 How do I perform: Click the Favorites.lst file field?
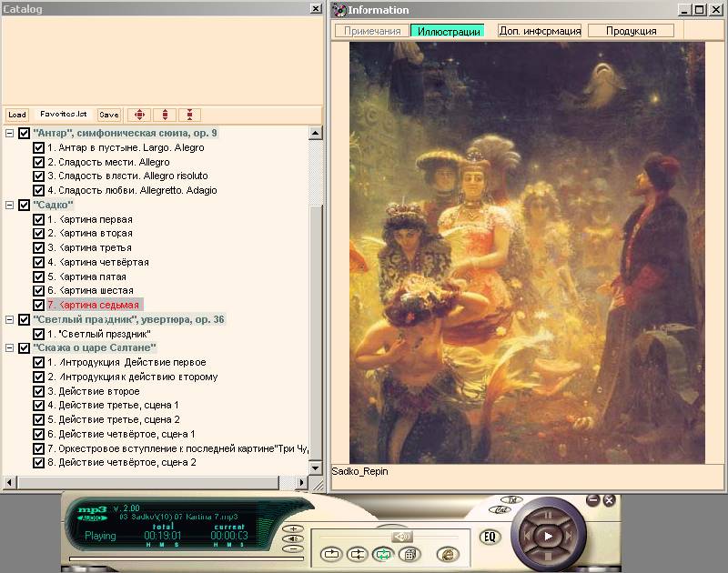pyautogui.click(x=63, y=114)
